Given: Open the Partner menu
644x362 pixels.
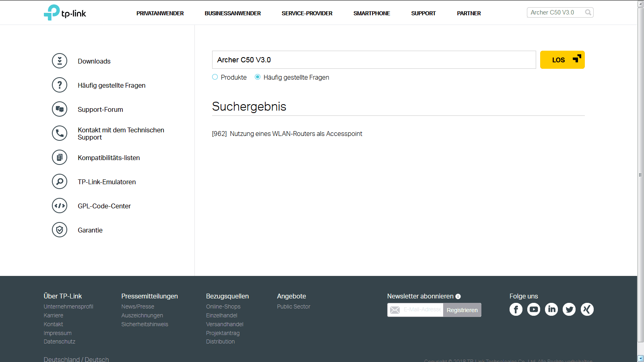Looking at the screenshot, I should 469,13.
